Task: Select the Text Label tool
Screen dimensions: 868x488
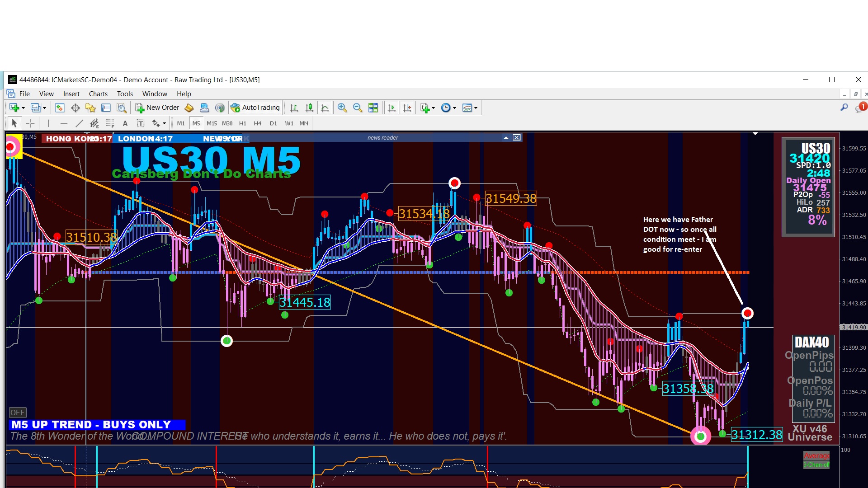Action: click(x=141, y=123)
